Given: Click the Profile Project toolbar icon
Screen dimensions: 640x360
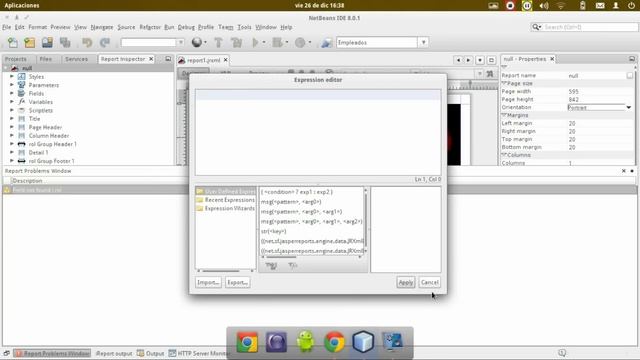Looking at the screenshot, I should pos(300,42).
